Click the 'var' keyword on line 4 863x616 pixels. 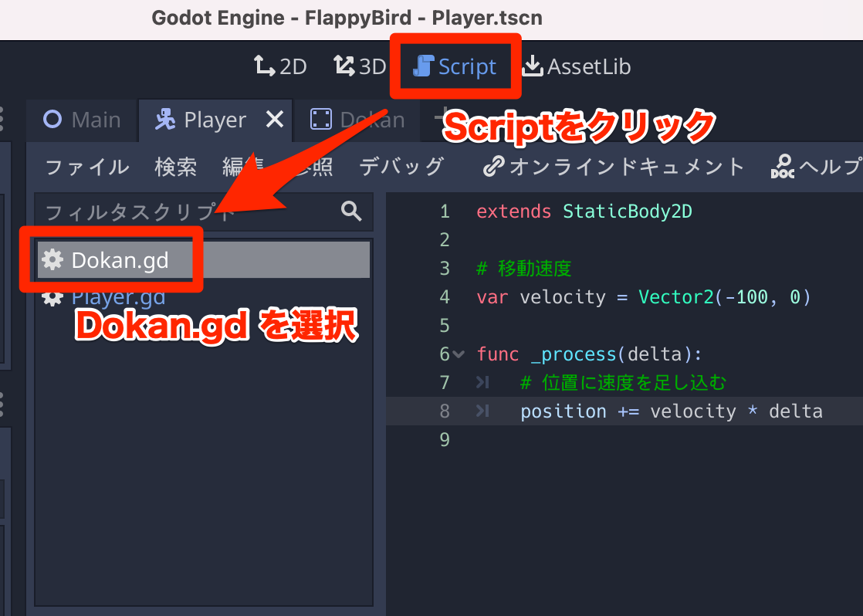click(x=492, y=297)
